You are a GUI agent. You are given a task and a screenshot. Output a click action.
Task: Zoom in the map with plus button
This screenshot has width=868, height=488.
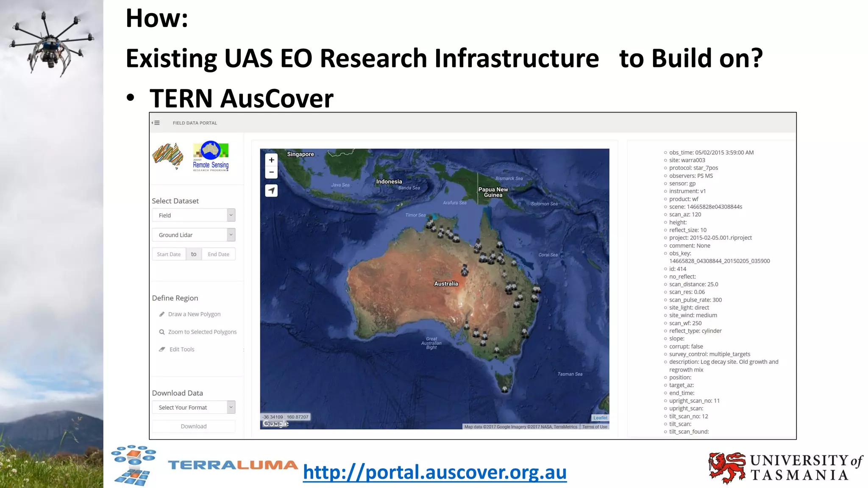click(x=271, y=160)
